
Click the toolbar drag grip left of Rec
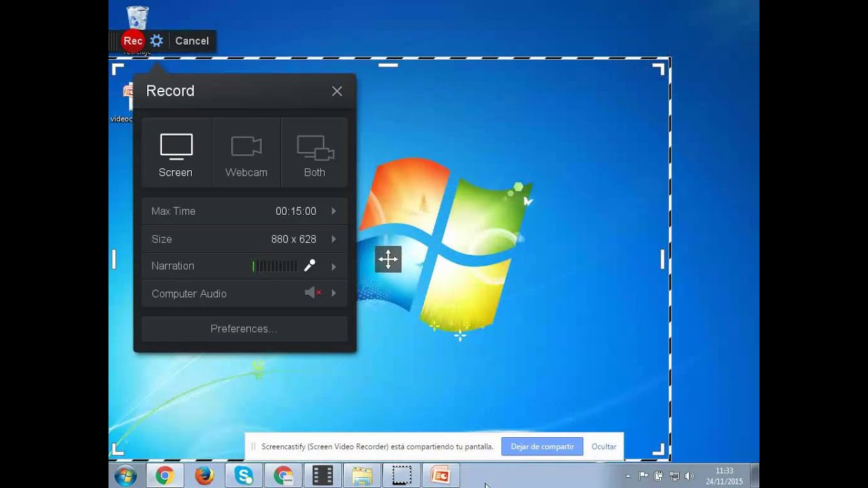click(x=113, y=41)
